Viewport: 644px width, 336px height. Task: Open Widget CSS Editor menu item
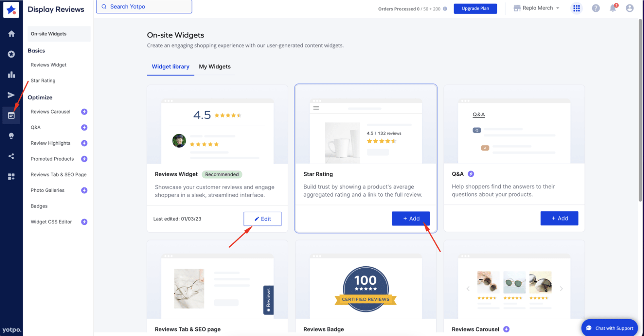point(51,222)
